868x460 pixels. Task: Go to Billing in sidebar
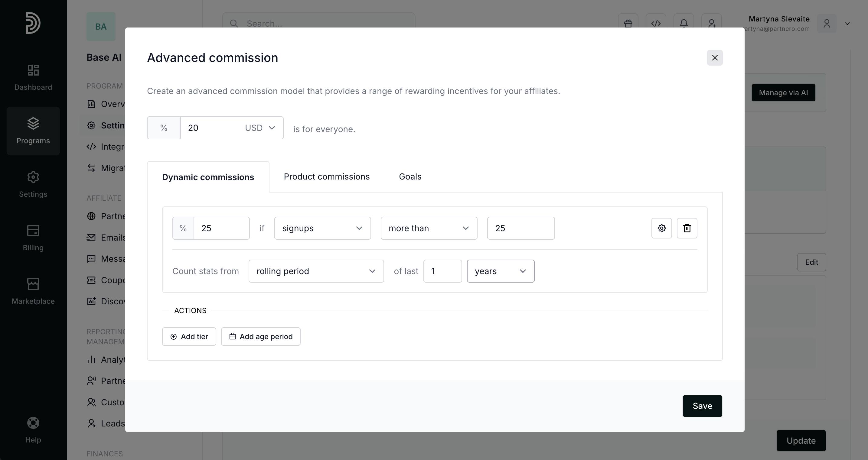tap(33, 238)
